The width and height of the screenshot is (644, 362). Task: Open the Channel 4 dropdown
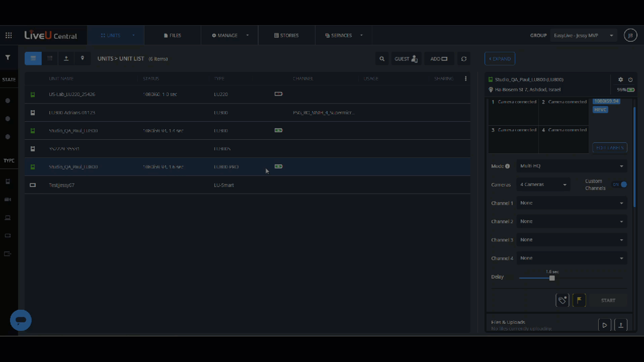pos(572,258)
